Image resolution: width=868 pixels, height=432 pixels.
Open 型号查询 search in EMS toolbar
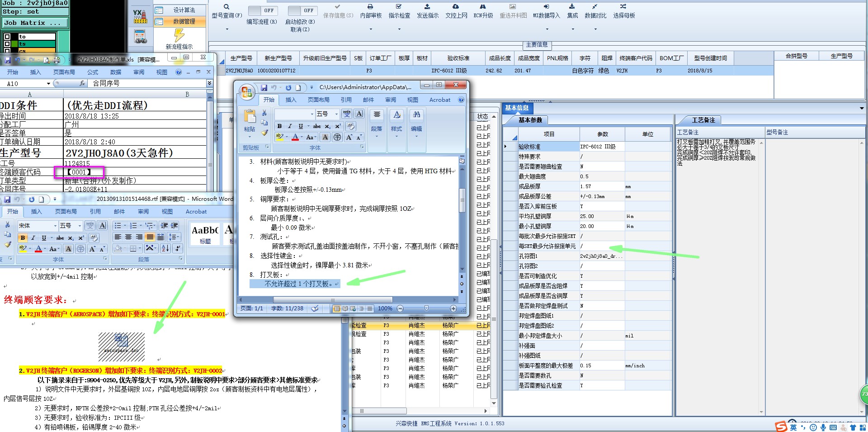coord(226,7)
